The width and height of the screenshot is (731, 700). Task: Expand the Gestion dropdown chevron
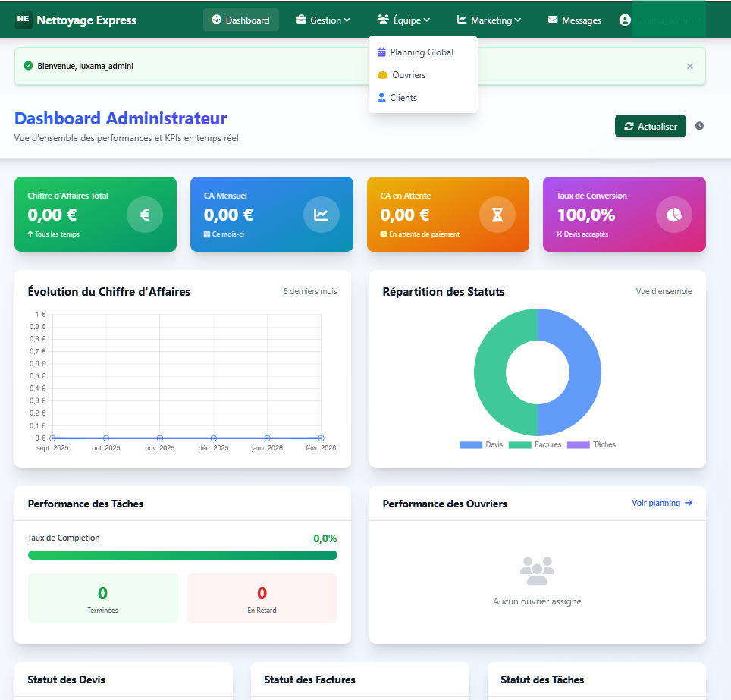point(347,20)
